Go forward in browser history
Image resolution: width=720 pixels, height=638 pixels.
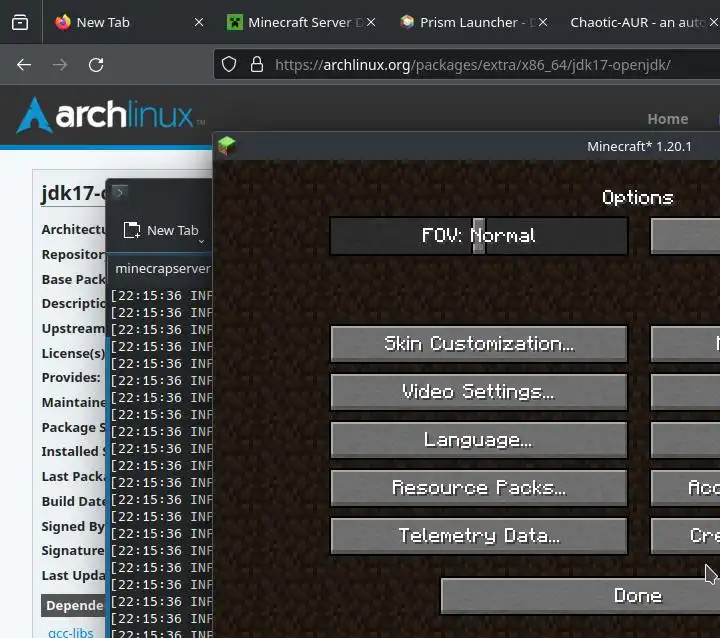(60, 65)
